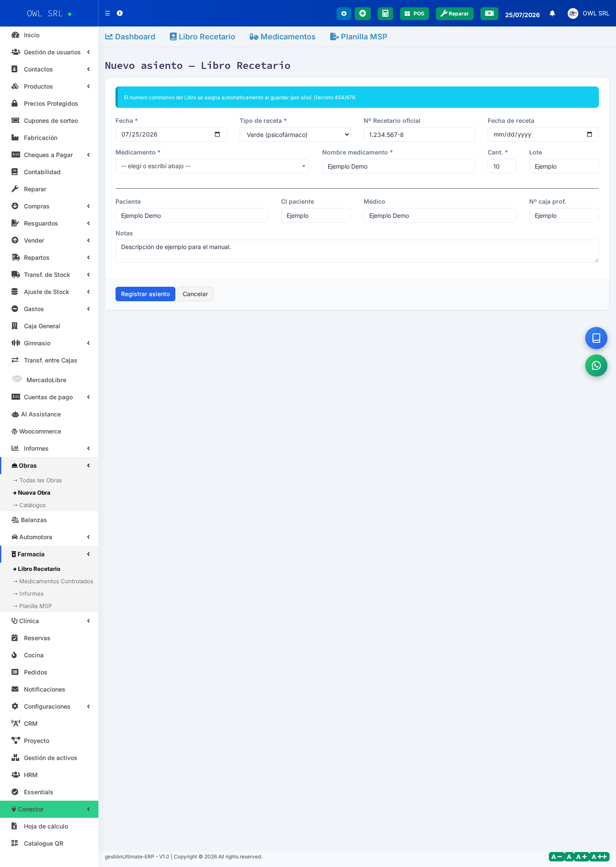Click the Registrar asiento button

[145, 294]
